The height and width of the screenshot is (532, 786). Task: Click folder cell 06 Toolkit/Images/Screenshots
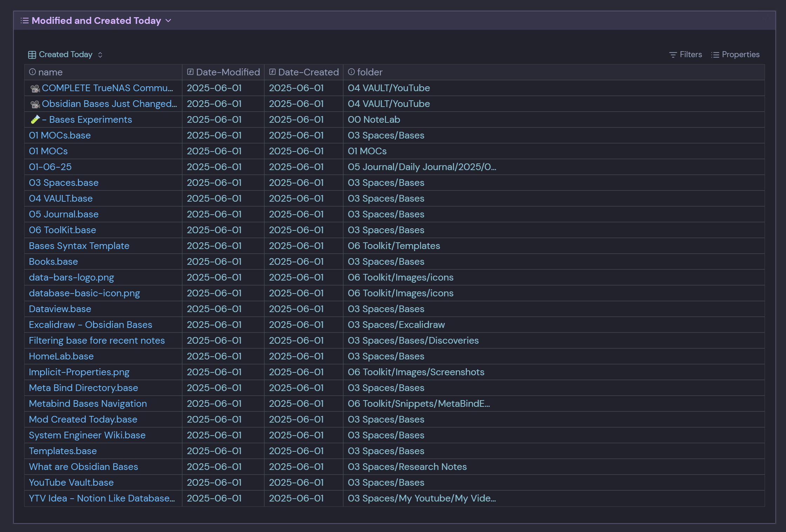pos(554,372)
